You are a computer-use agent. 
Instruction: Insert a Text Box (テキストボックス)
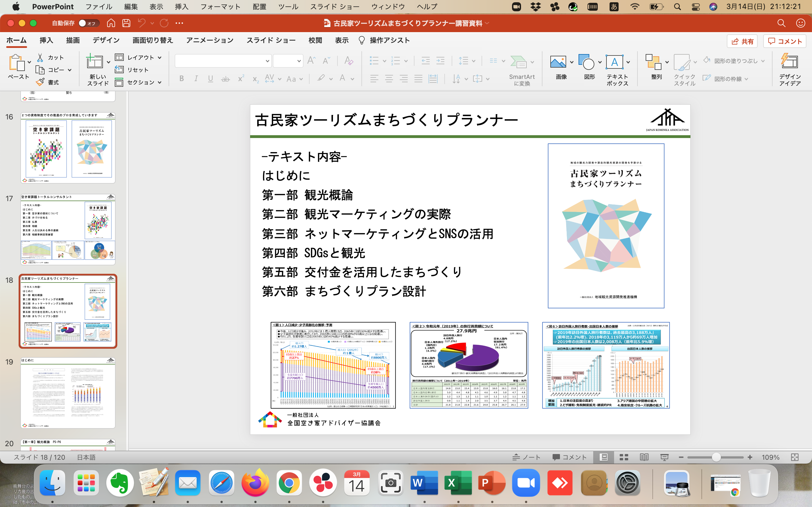click(614, 62)
